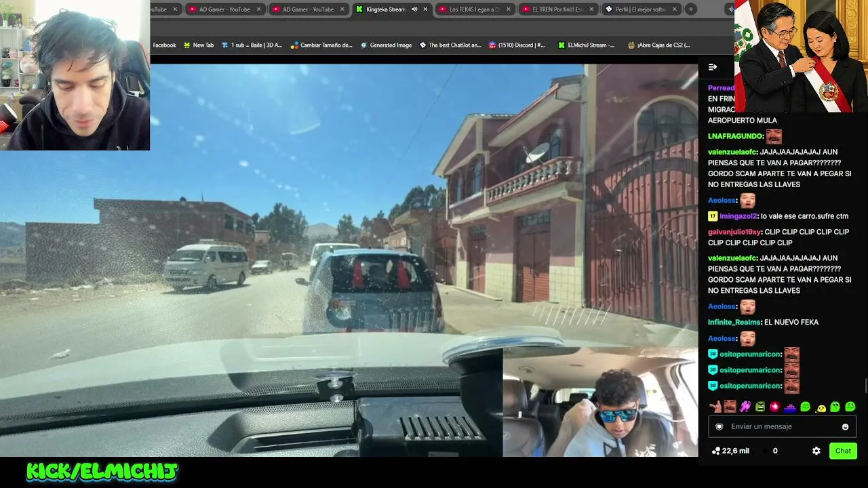This screenshot has width=868, height=488.
Task: Open the ELMichiJ Stream bookmark
Action: point(587,45)
